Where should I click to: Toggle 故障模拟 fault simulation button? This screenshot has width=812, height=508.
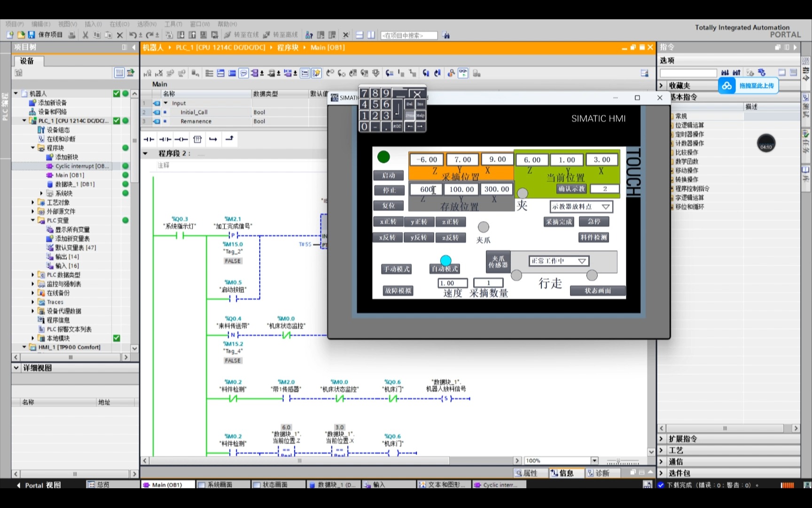click(x=398, y=291)
